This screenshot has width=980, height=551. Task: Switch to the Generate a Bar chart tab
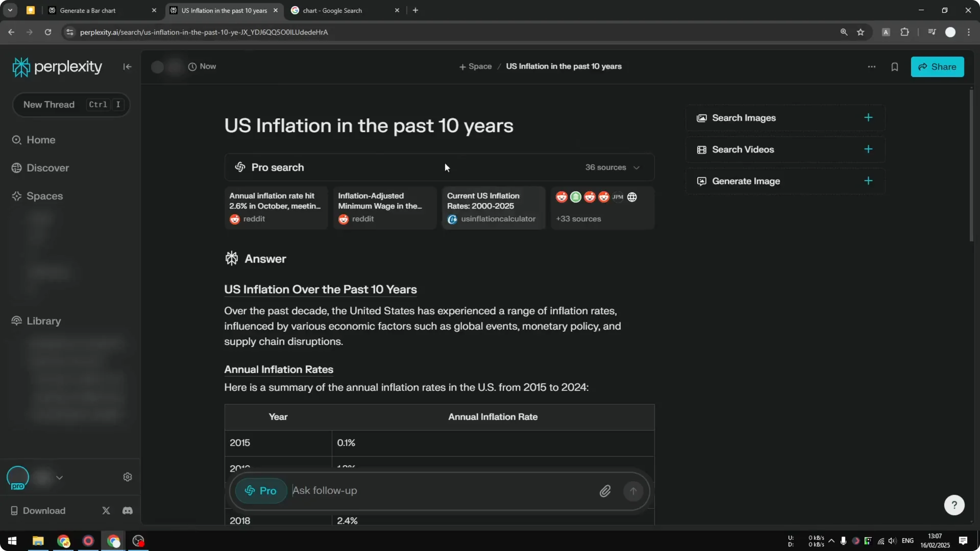click(89, 10)
